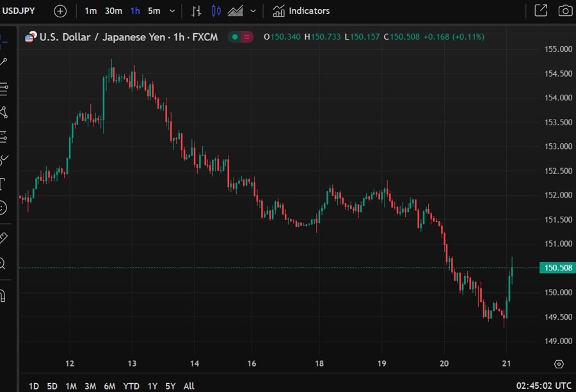Viewport: 576px width, 392px height.
Task: Switch chart to candlestick style
Action: coord(216,10)
